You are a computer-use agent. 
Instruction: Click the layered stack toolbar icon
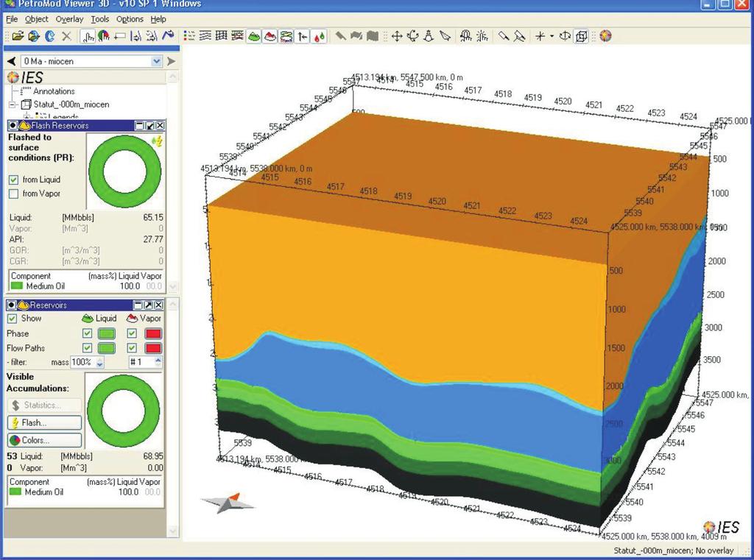[x=286, y=36]
